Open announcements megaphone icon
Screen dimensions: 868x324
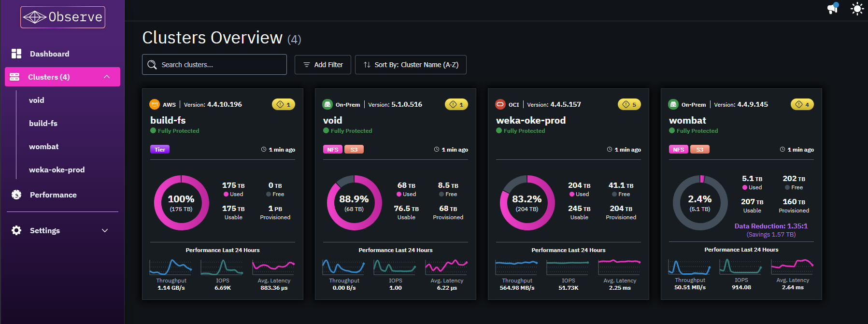click(833, 8)
